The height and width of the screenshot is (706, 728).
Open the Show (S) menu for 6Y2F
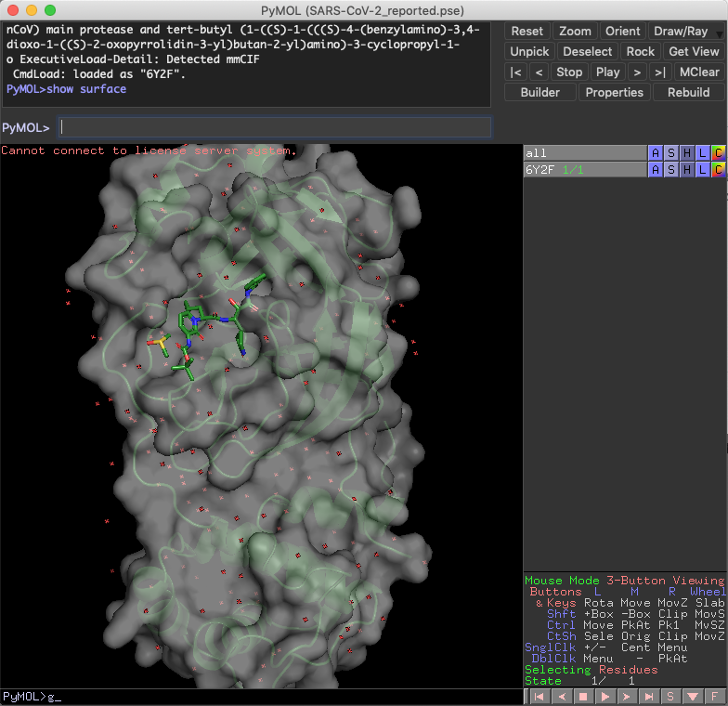point(670,169)
